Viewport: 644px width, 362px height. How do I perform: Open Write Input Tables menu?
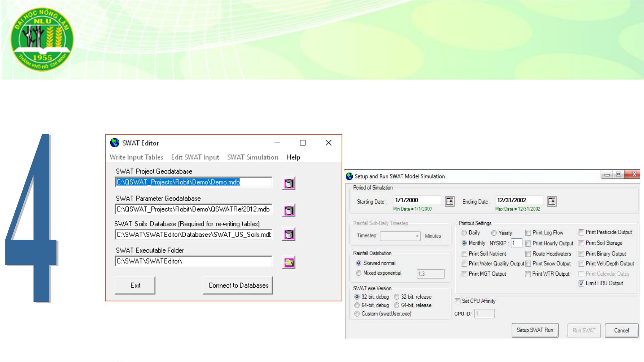tap(136, 157)
